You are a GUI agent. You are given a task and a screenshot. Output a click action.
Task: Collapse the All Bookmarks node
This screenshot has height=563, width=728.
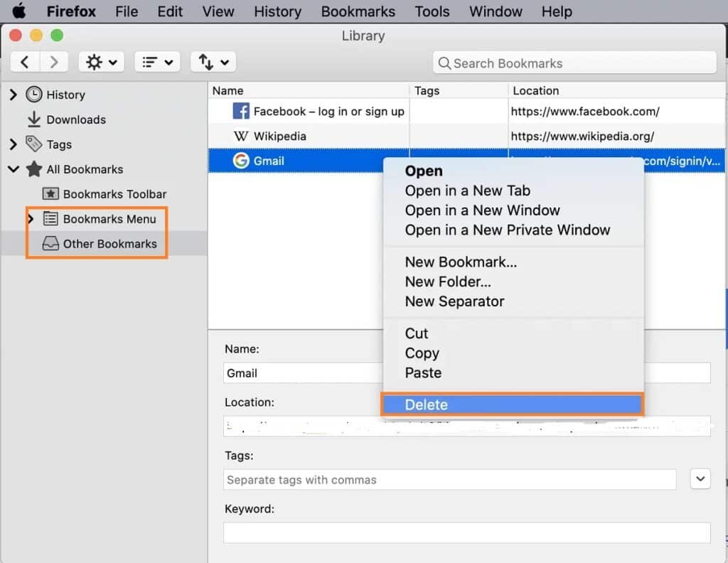tap(14, 169)
